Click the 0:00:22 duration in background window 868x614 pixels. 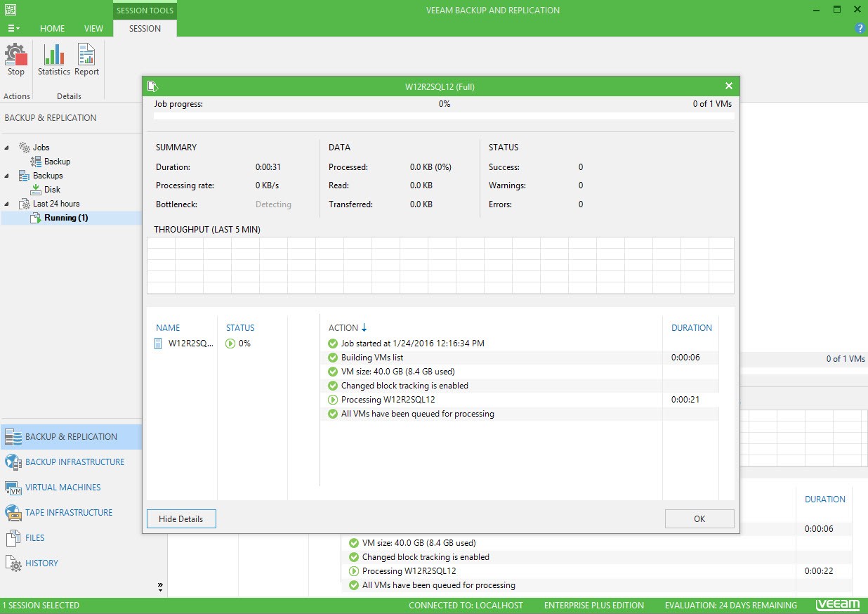pyautogui.click(x=819, y=571)
